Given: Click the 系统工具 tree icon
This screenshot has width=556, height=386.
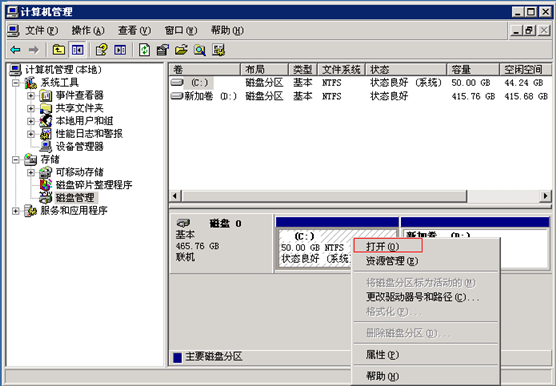Looking at the screenshot, I should 30,83.
